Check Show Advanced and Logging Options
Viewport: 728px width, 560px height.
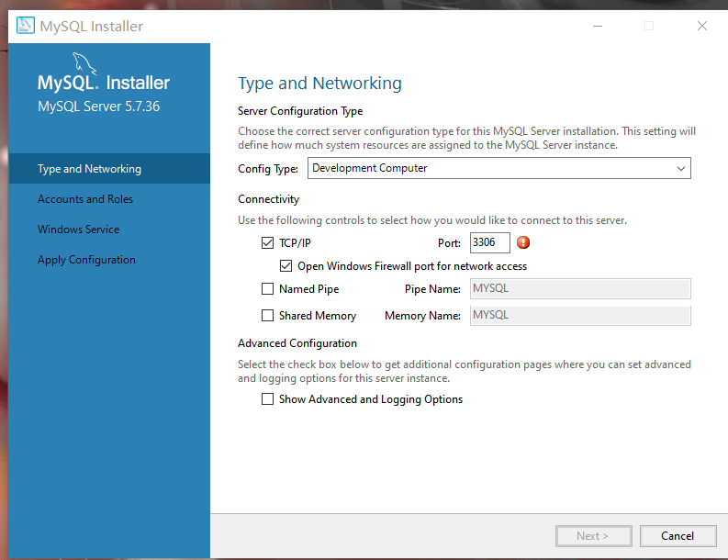tap(267, 399)
